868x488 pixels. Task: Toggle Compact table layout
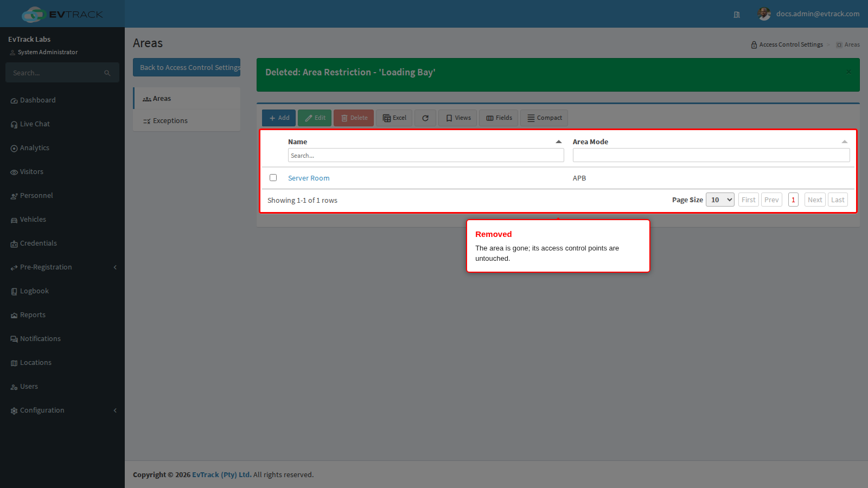click(544, 118)
